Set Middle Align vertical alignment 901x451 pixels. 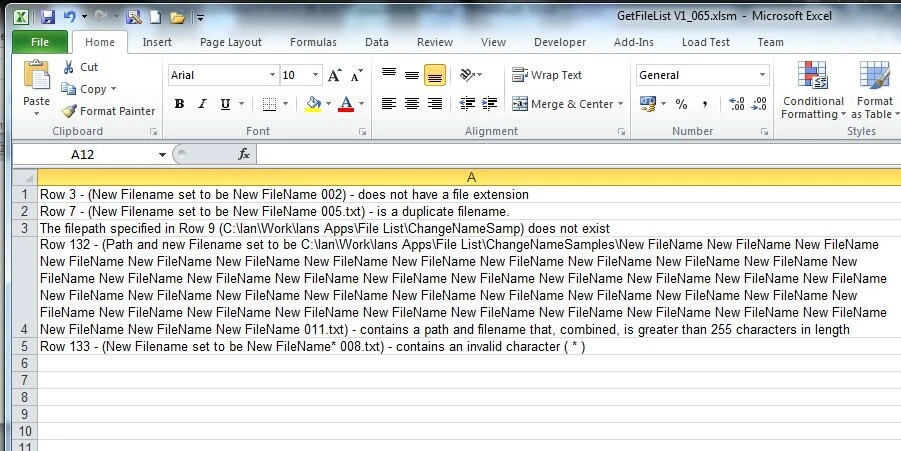tap(412, 75)
